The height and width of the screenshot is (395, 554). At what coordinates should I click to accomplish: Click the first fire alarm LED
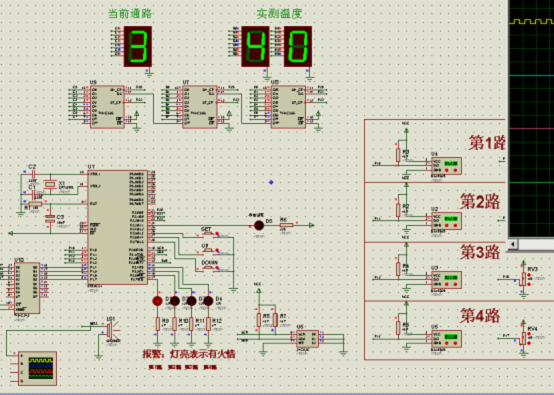tap(157, 301)
